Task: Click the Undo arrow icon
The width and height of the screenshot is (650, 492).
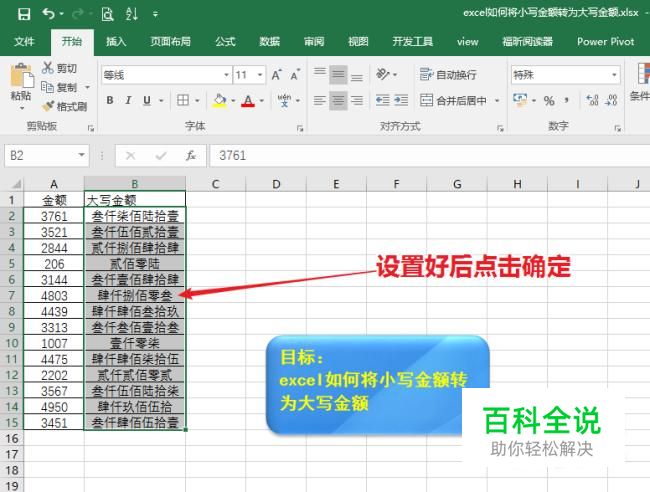Action: (x=48, y=14)
